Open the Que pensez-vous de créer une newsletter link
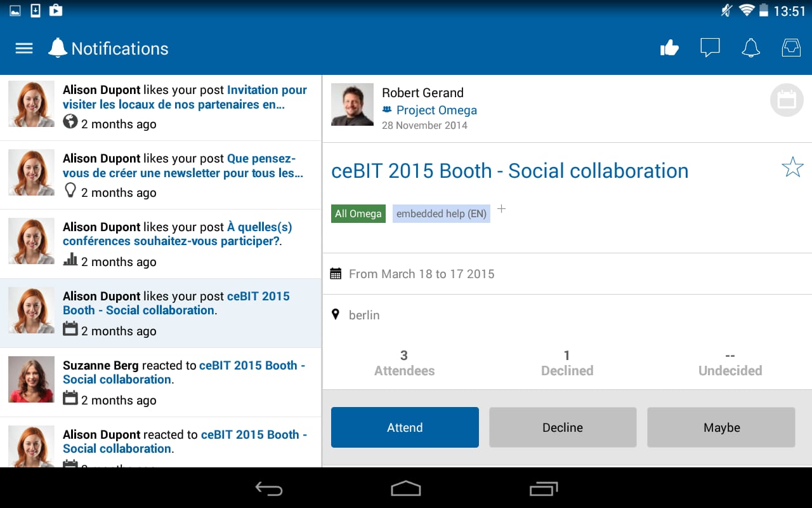This screenshot has width=812, height=508. 183,166
